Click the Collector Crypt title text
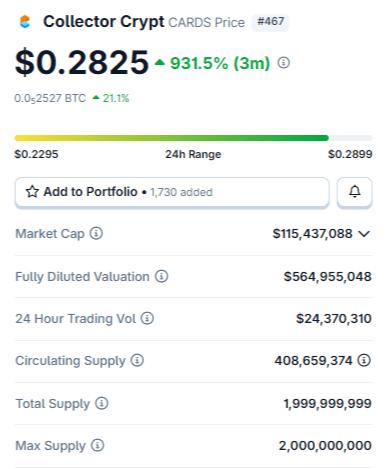The image size is (390, 469). click(104, 22)
